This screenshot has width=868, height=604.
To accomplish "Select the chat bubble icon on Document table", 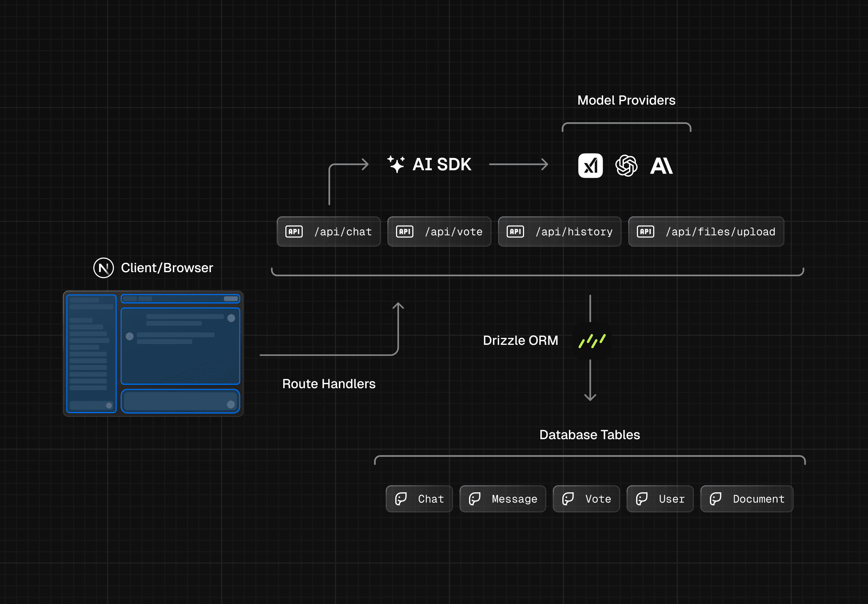I will click(x=717, y=498).
